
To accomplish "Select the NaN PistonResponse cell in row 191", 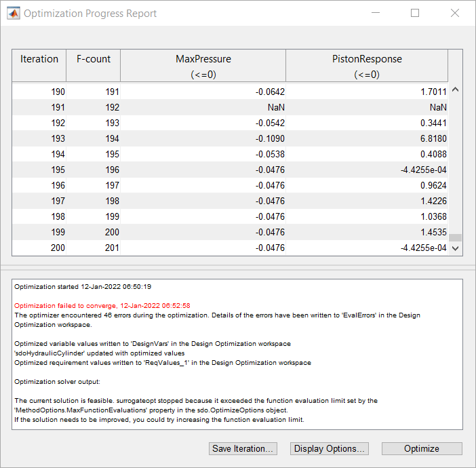I will [x=367, y=107].
